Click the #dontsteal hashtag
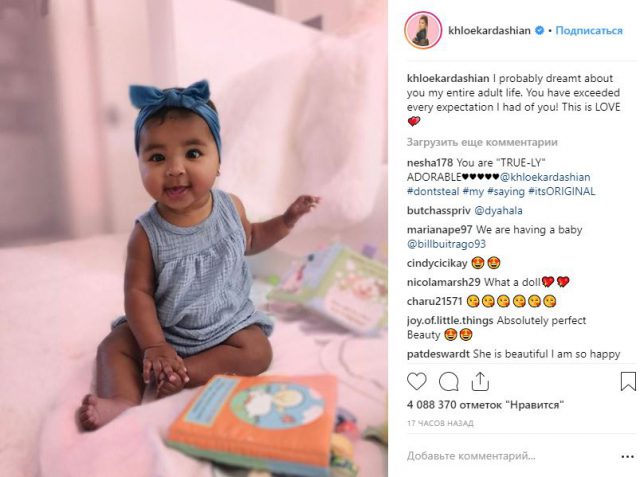Viewport: 640px width, 477px height. coord(433,191)
